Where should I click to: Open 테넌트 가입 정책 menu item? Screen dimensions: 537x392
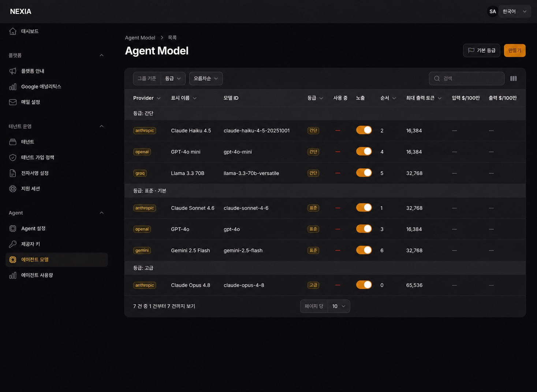pyautogui.click(x=57, y=158)
